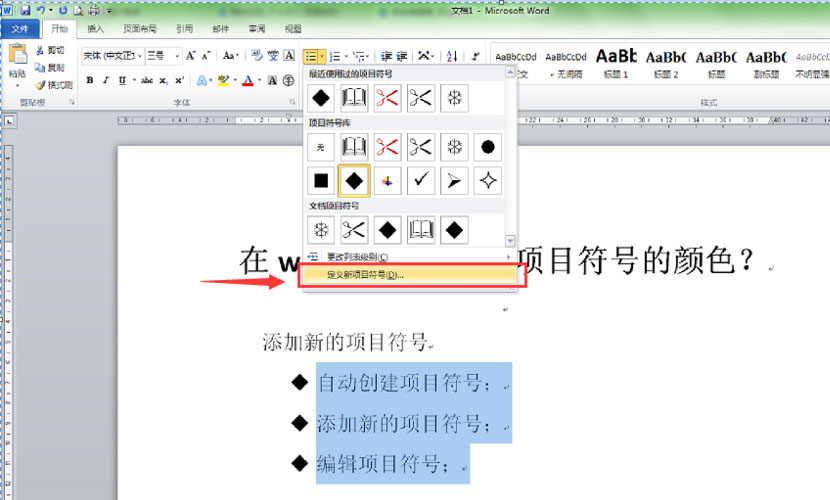Open the 文件 (File) tab
830x500 pixels.
[20, 29]
